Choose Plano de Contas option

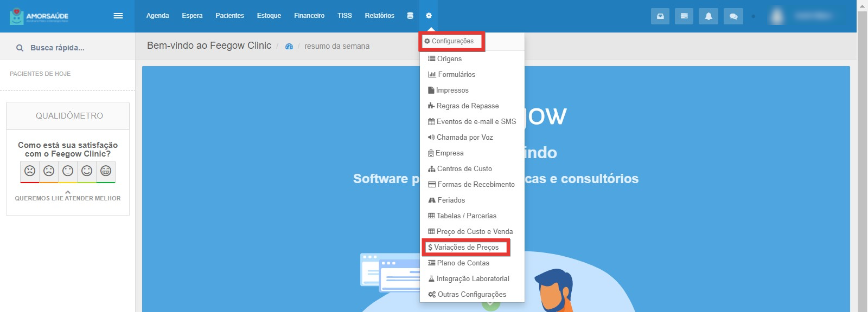(x=472, y=263)
